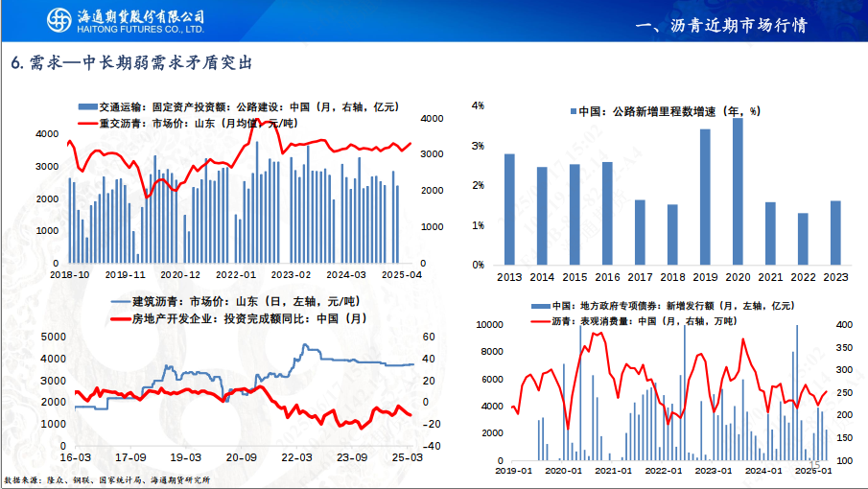This screenshot has height=489, width=868.
Task: Click the blue legend square for 公路新增里程数增速
Action: click(x=574, y=111)
